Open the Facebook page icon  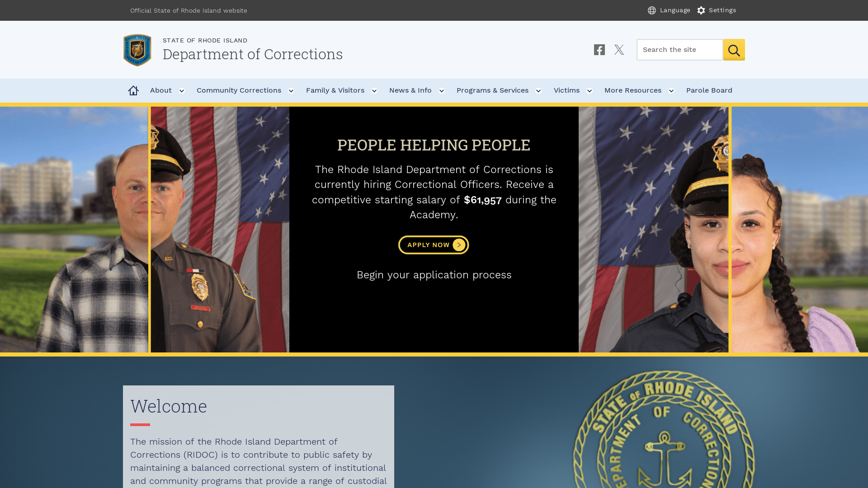pyautogui.click(x=599, y=50)
